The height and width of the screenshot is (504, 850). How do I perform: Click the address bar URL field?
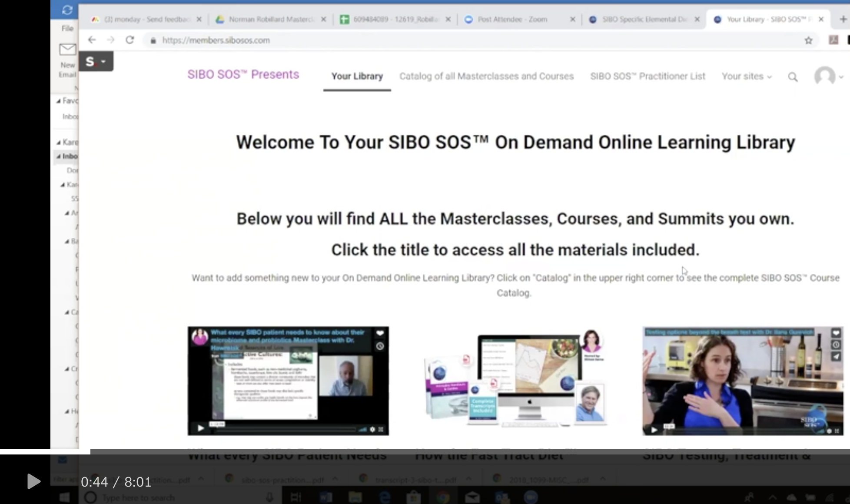click(469, 40)
